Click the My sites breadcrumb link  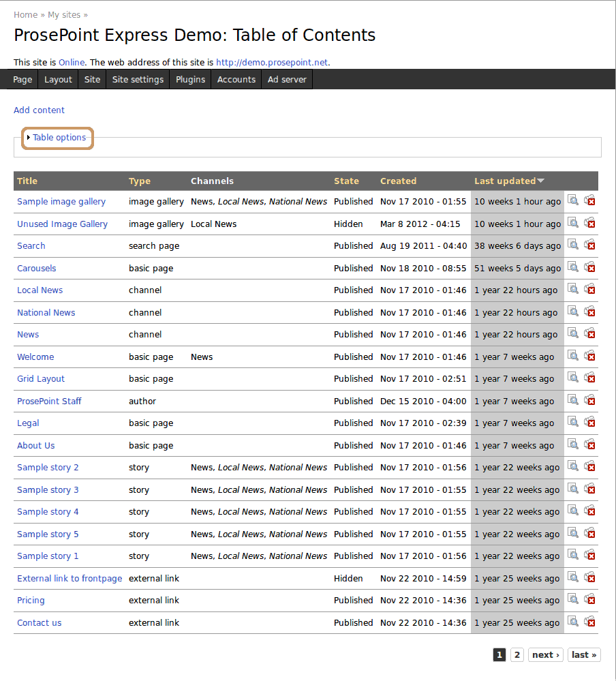click(x=64, y=15)
